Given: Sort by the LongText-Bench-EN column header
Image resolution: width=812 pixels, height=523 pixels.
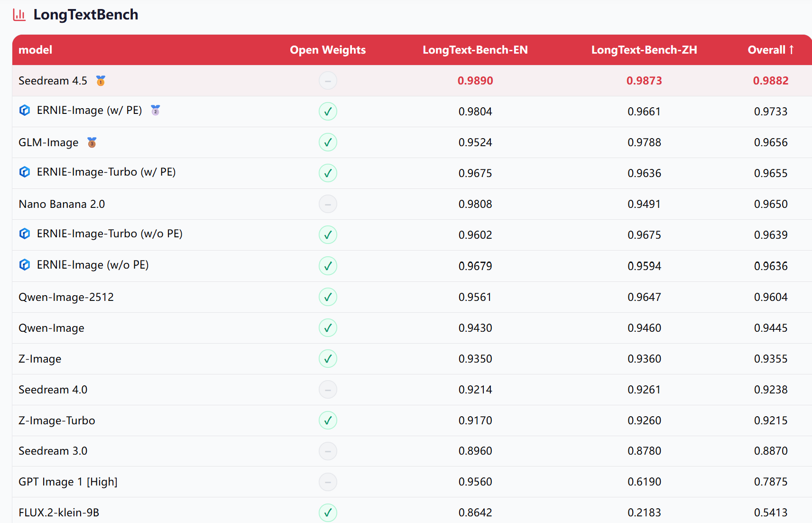Looking at the screenshot, I should [475, 50].
